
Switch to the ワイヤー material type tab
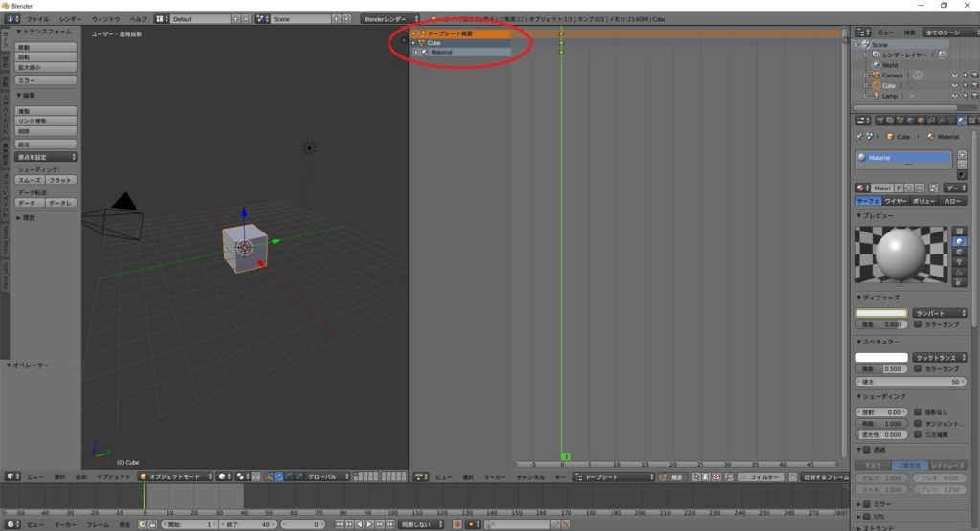(895, 201)
